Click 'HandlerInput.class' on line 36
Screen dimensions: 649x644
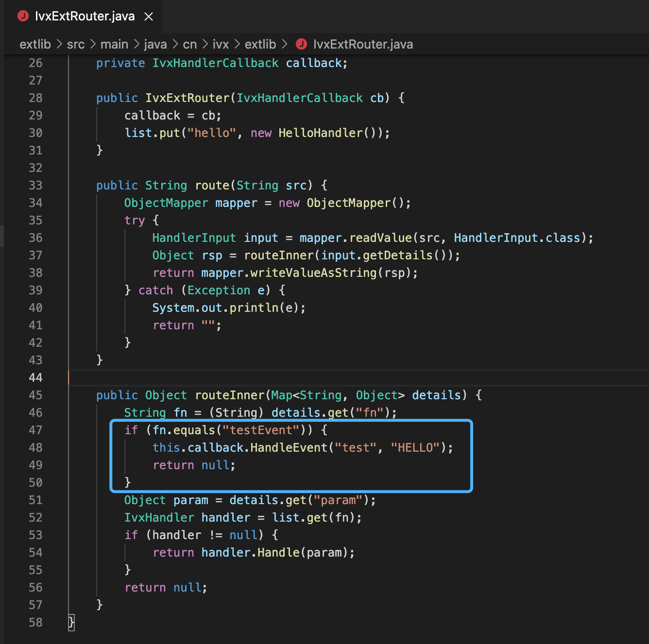click(517, 238)
